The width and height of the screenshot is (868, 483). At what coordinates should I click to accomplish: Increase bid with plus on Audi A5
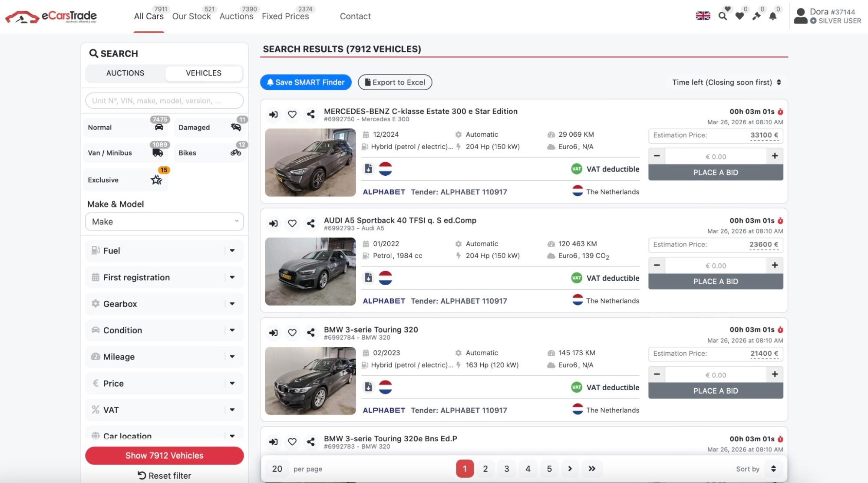coord(775,265)
